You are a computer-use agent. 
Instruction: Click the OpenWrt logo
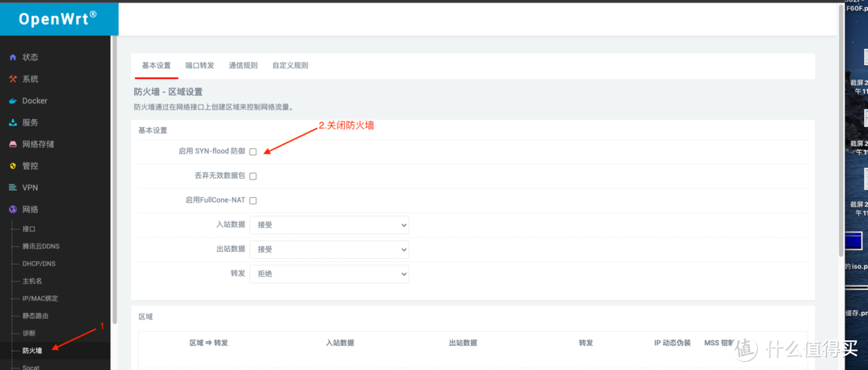[58, 18]
